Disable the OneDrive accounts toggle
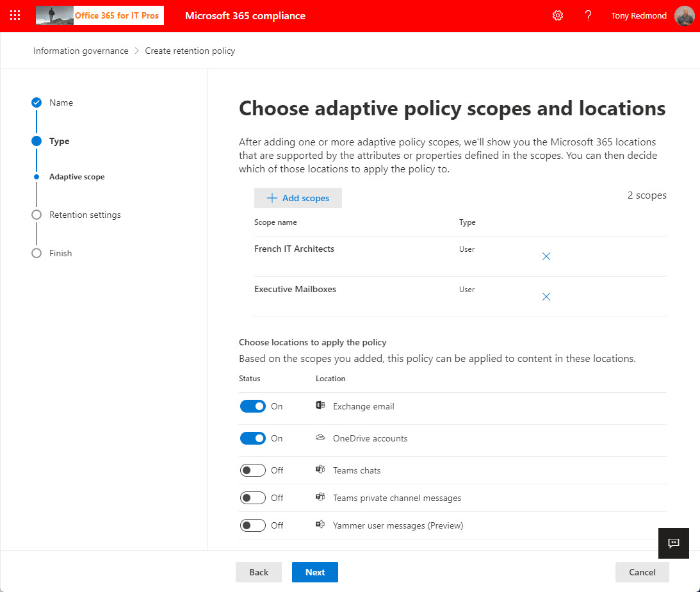This screenshot has width=700, height=592. [252, 438]
